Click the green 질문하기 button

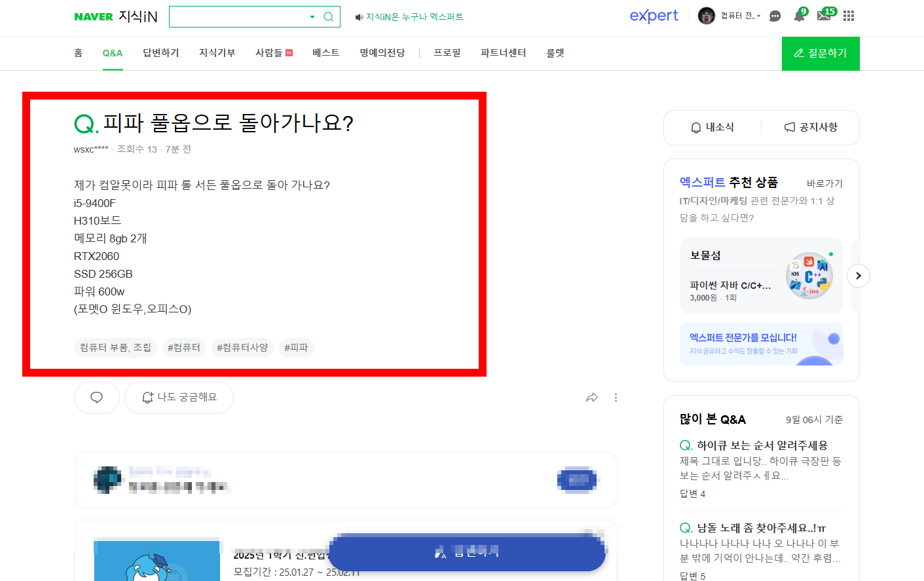coord(821,54)
